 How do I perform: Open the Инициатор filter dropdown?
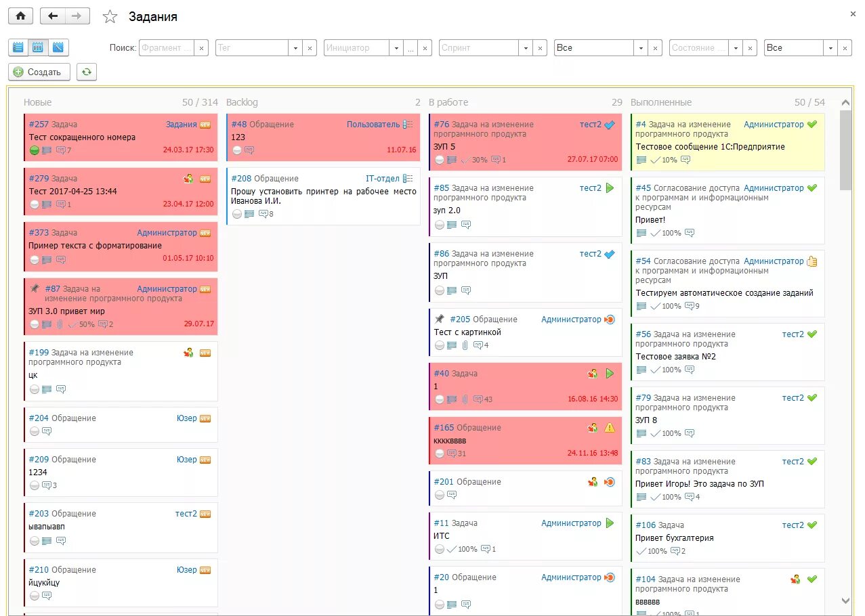coord(396,48)
